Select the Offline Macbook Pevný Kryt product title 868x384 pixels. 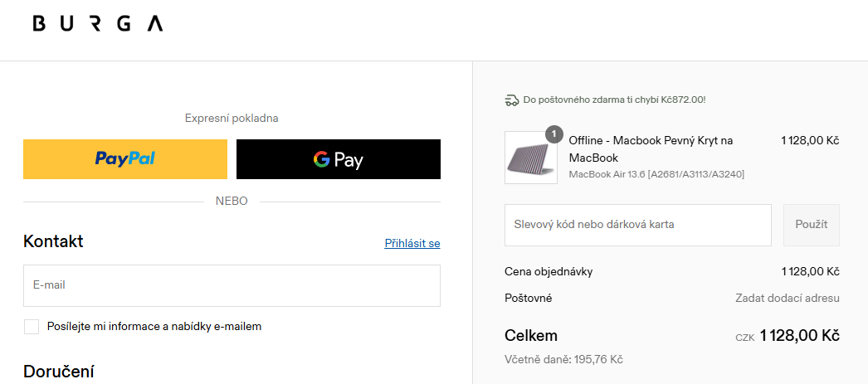click(x=651, y=148)
